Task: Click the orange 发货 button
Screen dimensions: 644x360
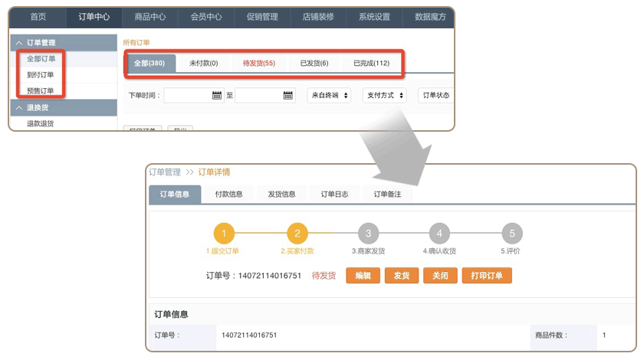Action: coord(401,276)
